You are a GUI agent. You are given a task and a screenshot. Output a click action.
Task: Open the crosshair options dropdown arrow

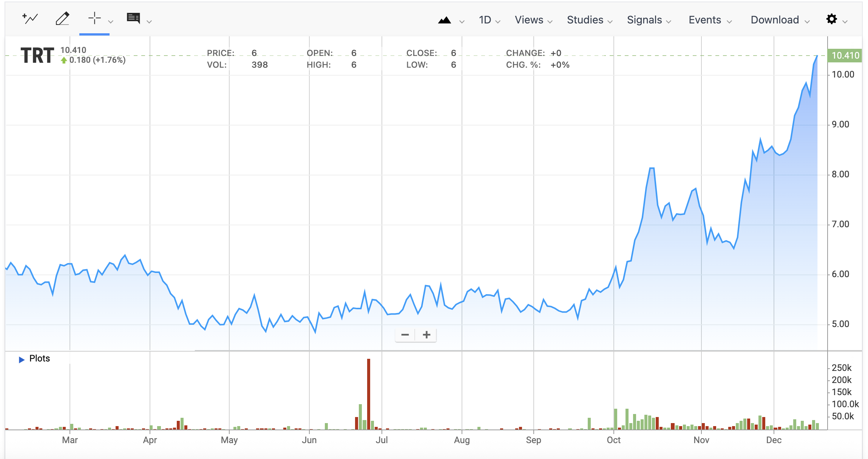[x=111, y=22]
